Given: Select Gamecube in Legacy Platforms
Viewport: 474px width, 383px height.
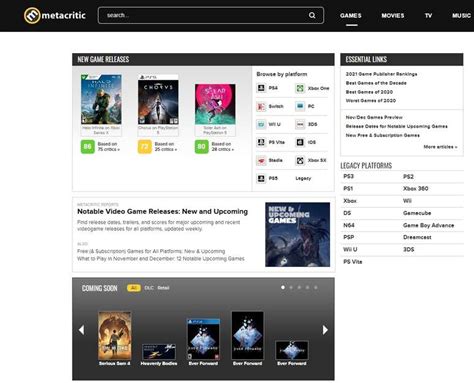Looking at the screenshot, I should (x=417, y=213).
